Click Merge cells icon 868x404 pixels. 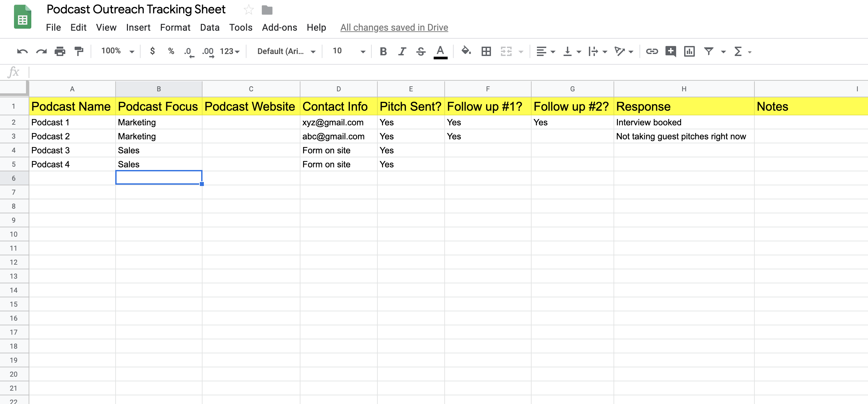click(x=506, y=51)
